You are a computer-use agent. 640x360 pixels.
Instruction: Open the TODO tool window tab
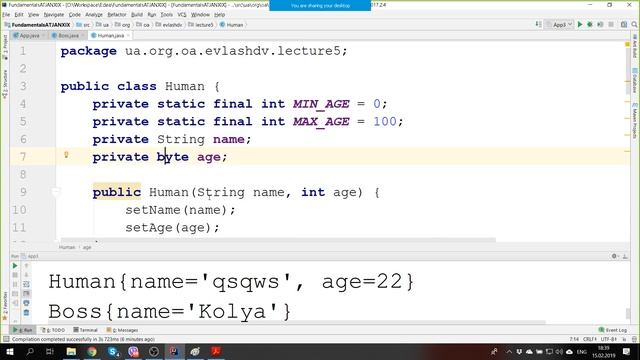tap(53, 330)
